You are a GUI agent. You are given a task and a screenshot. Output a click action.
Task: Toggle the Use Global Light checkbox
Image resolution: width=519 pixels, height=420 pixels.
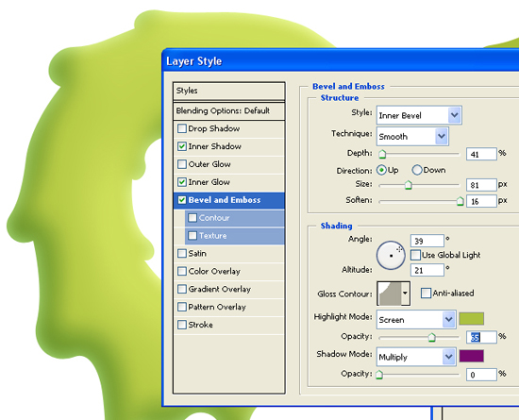coord(415,255)
